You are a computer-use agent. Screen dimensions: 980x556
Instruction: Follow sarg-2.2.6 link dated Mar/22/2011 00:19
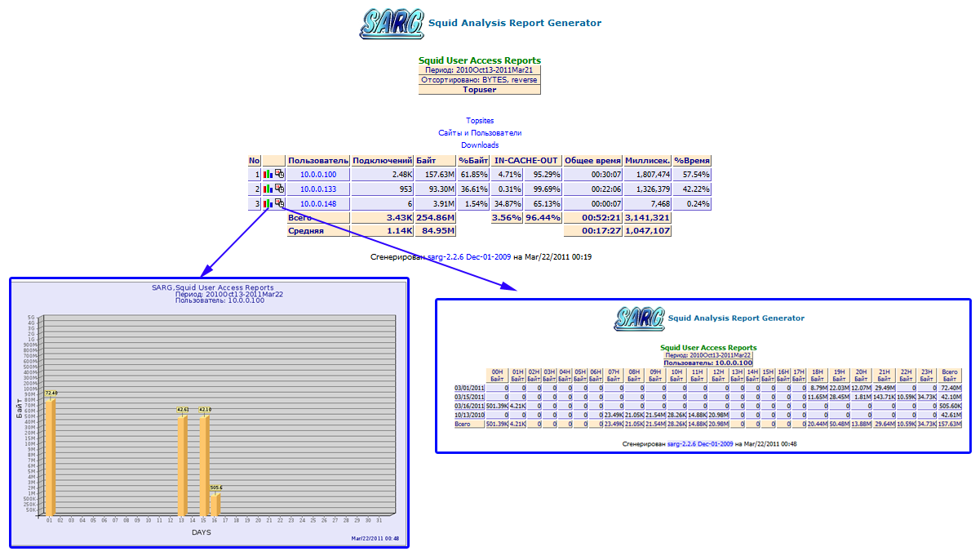click(x=469, y=257)
